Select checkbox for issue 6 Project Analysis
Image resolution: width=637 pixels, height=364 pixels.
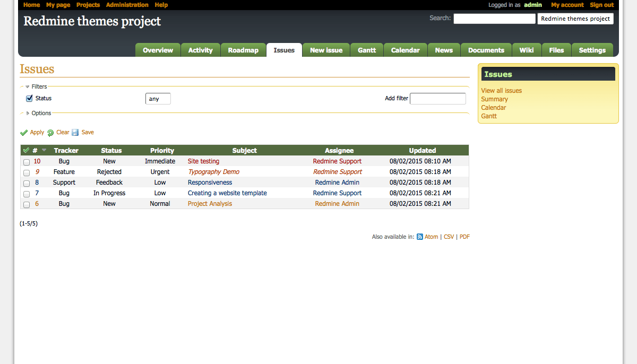tap(27, 204)
